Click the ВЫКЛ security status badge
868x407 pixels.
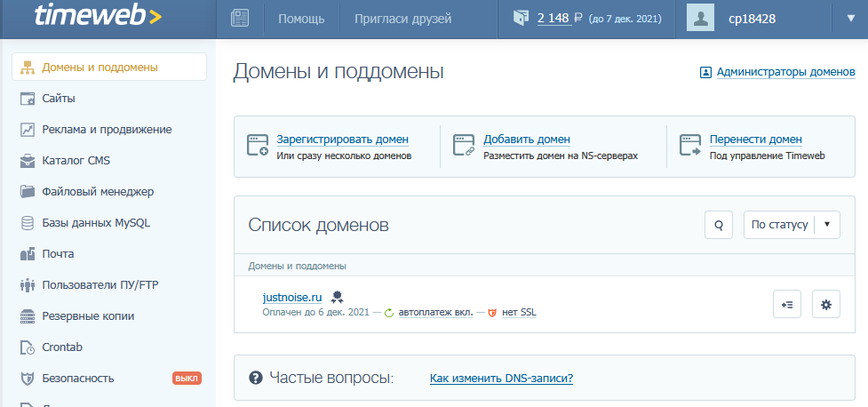coord(187,379)
